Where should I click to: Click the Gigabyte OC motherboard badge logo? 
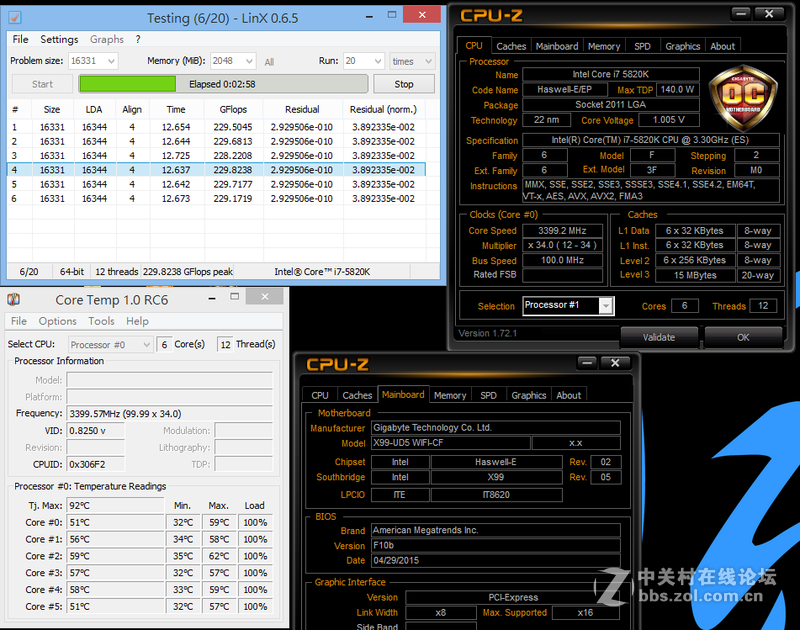[x=745, y=95]
